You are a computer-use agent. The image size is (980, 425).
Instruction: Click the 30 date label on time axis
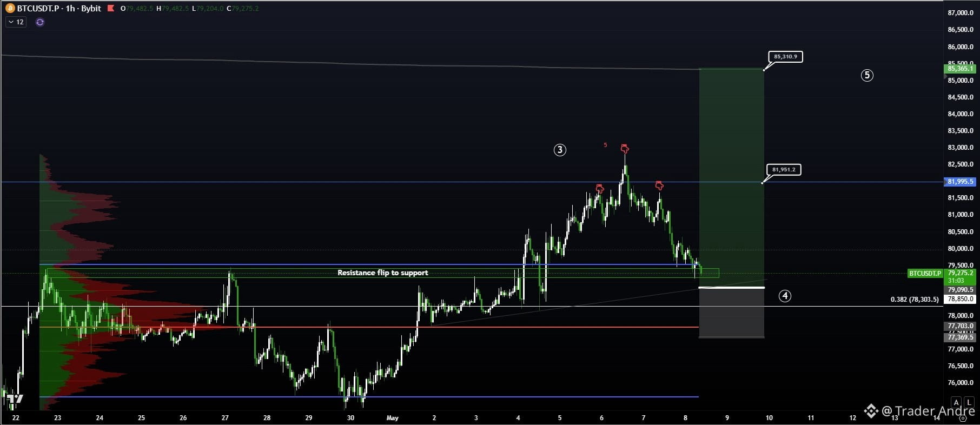pos(350,418)
